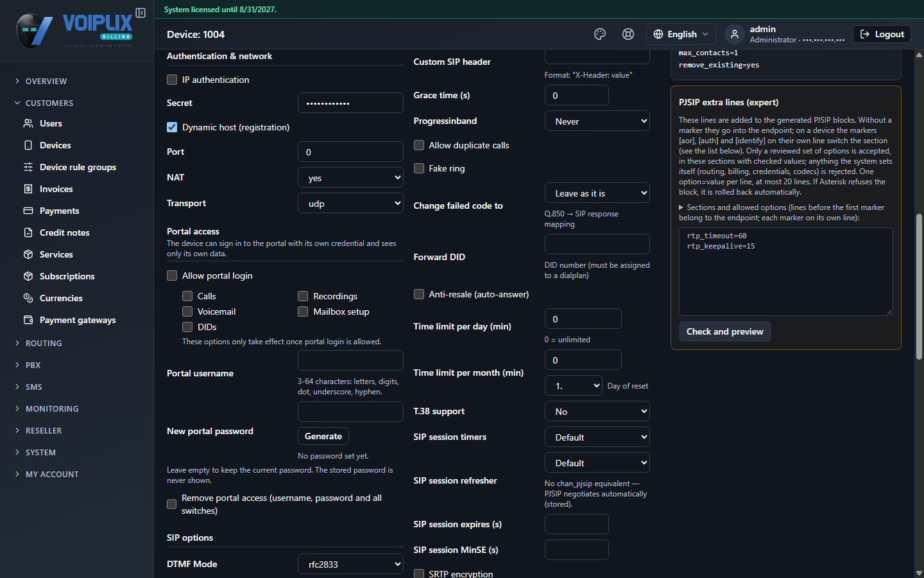The width and height of the screenshot is (924, 578).
Task: Open Services icon in sidebar
Action: click(28, 254)
